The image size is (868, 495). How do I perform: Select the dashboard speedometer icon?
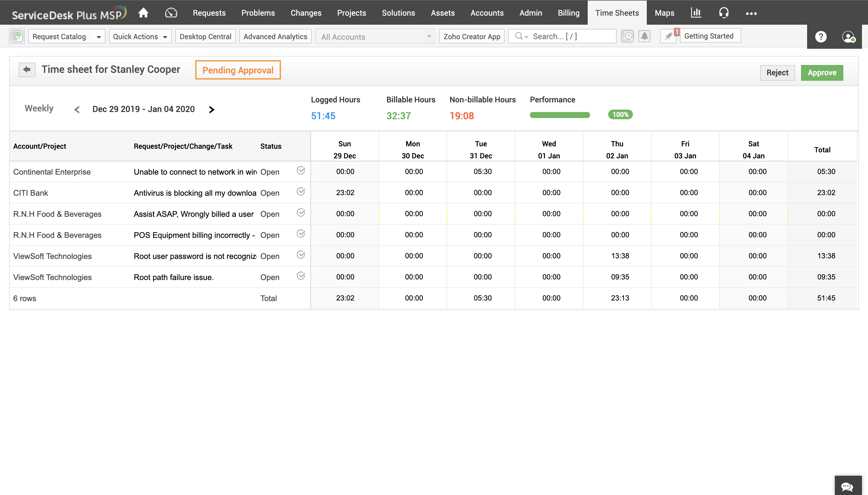171,13
